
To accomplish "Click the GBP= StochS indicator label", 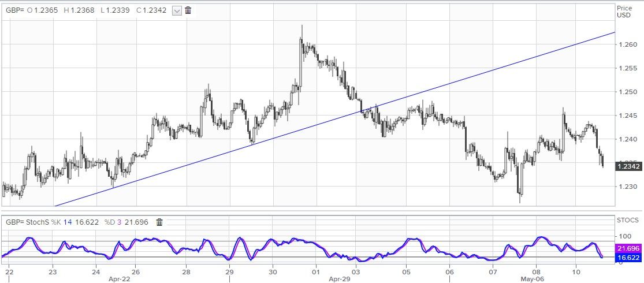I will point(27,222).
